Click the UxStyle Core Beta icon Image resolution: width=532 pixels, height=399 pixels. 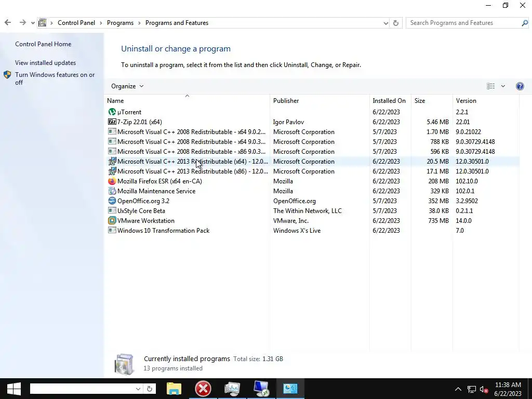click(x=112, y=210)
